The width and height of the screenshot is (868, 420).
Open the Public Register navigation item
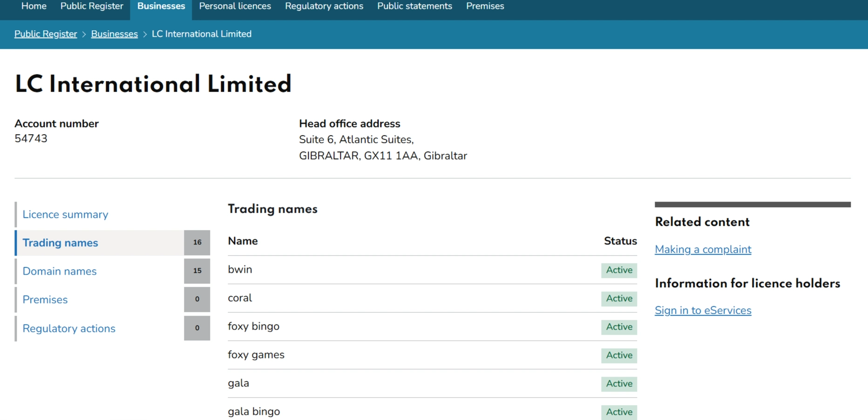click(92, 6)
